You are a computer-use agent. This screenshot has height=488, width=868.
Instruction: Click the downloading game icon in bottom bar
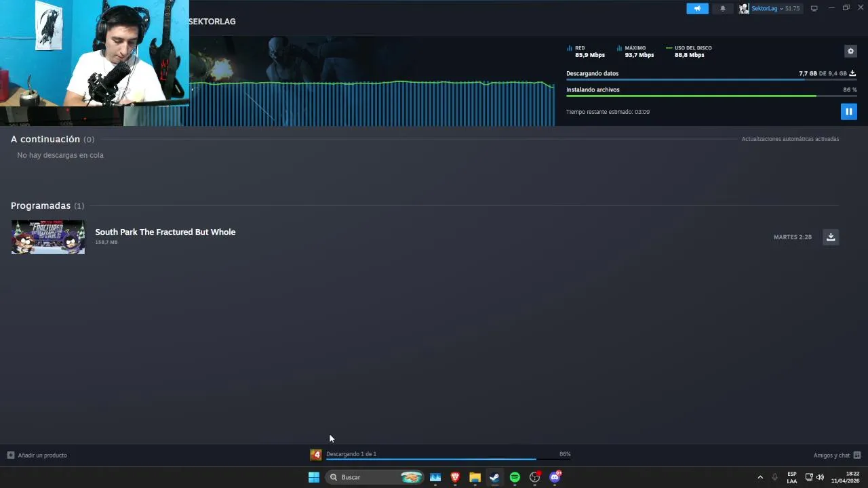315,455
